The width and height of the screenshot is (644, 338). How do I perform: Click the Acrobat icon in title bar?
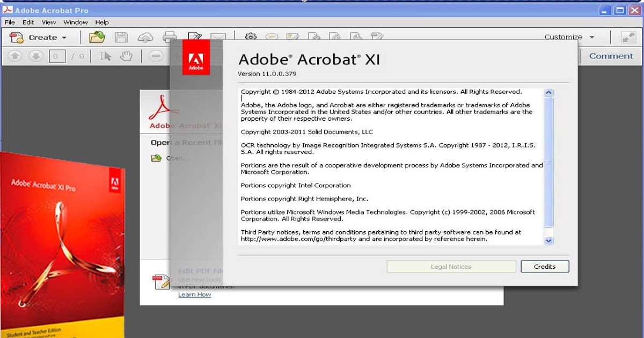click(8, 10)
